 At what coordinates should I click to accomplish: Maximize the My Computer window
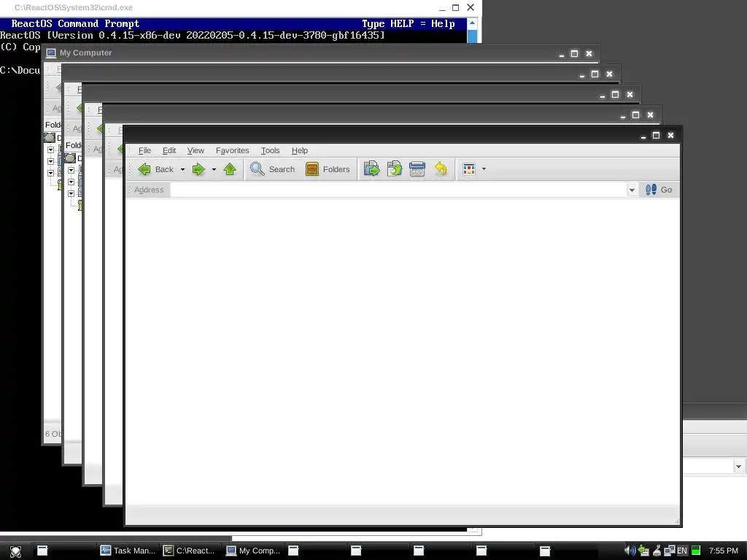click(575, 53)
